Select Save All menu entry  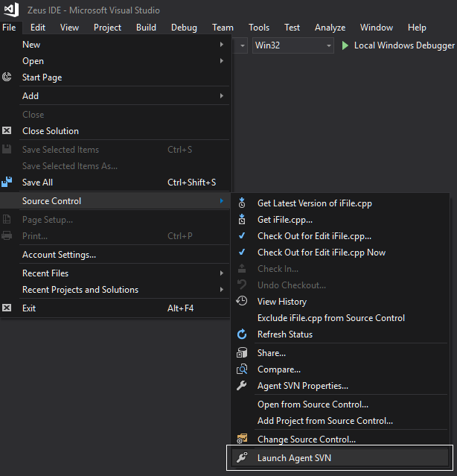(x=115, y=182)
